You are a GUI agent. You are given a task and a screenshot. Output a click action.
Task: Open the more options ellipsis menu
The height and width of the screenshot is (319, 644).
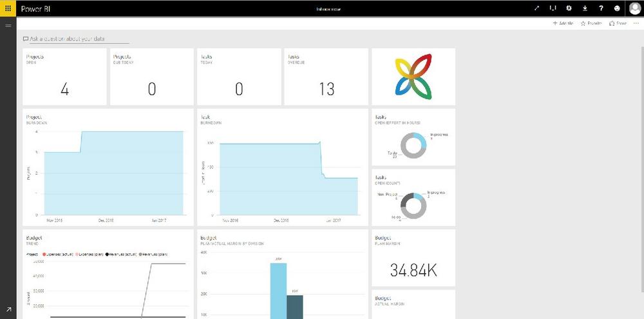pyautogui.click(x=636, y=23)
